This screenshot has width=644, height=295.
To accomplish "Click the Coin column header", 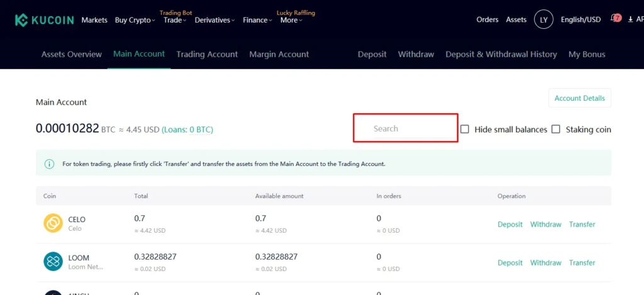I will (x=50, y=196).
